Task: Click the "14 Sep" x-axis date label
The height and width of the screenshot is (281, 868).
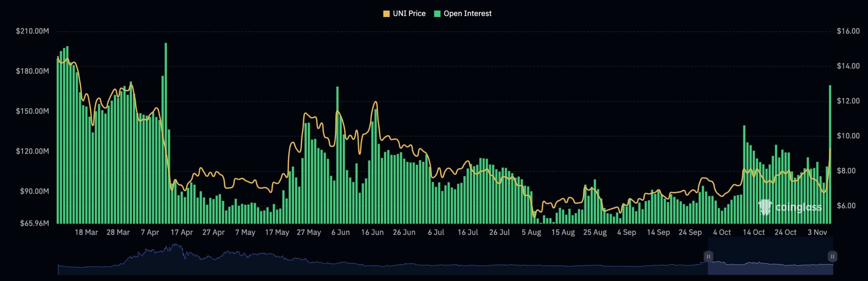Action: pyautogui.click(x=658, y=232)
